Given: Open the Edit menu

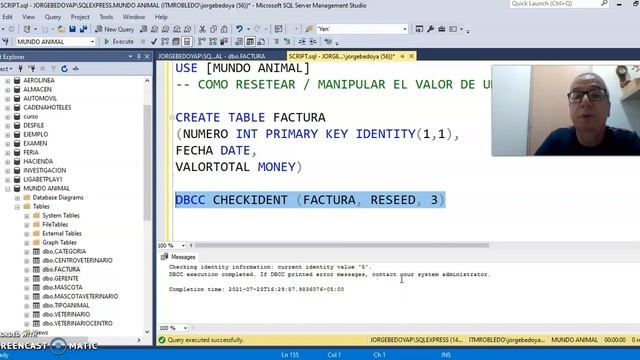Looking at the screenshot, I should [7, 17].
